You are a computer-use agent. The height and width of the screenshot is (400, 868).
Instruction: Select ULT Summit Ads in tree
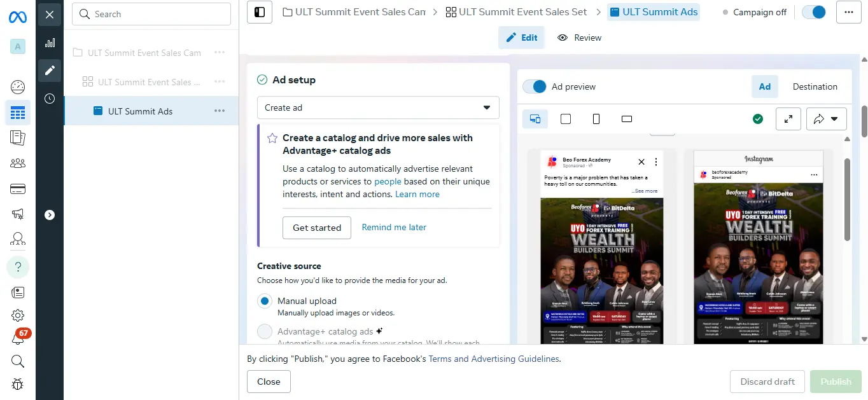[x=141, y=111]
